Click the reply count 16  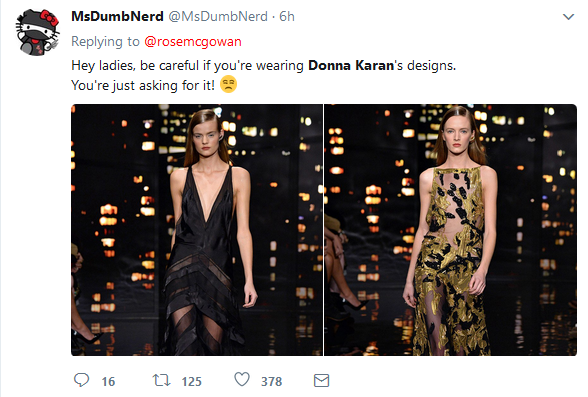click(x=108, y=382)
